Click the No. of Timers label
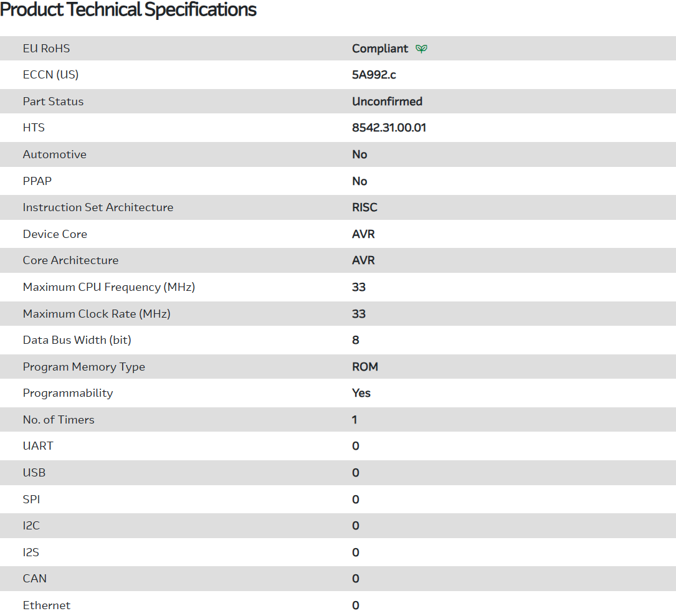 59,420
